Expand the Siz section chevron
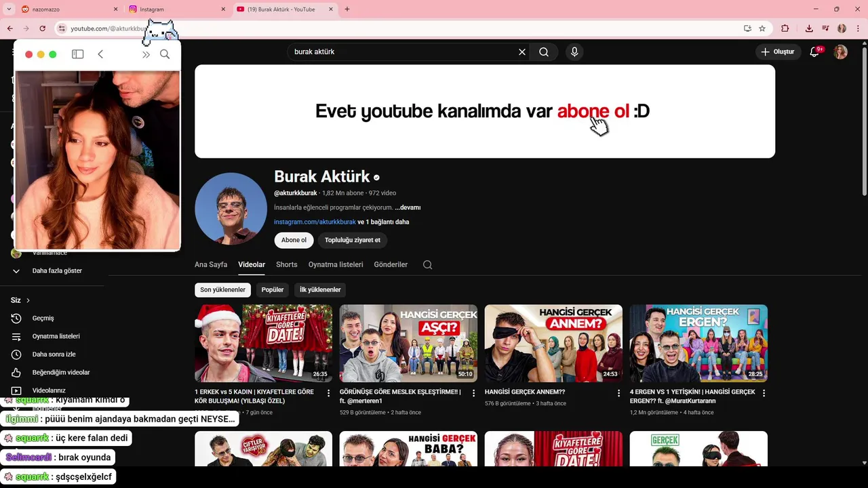This screenshot has height=488, width=868. click(x=28, y=300)
